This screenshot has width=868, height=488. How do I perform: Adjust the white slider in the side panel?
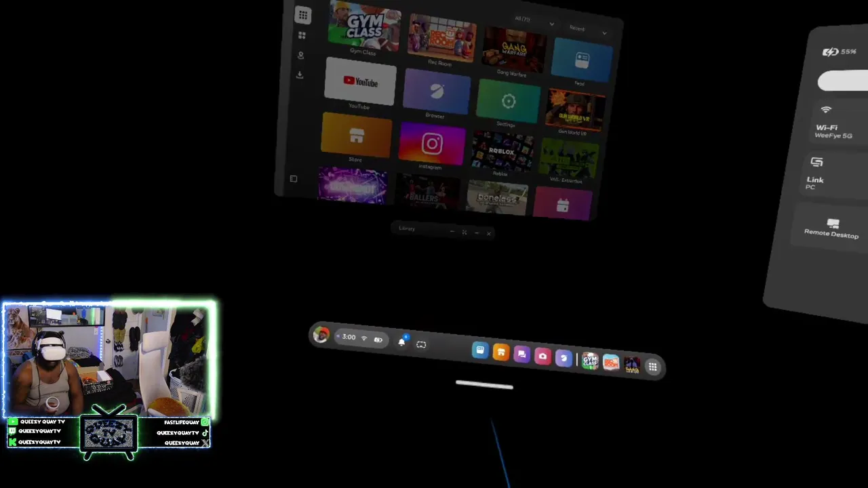pos(843,81)
